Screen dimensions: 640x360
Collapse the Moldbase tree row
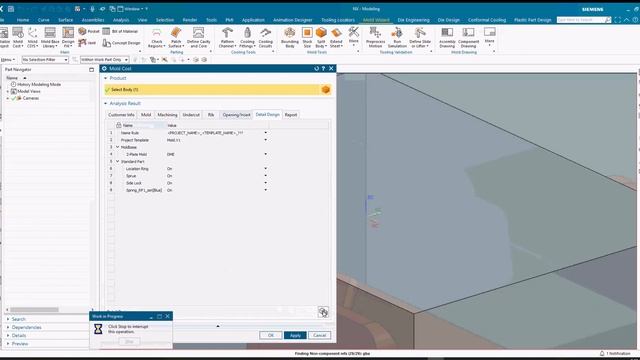118,147
